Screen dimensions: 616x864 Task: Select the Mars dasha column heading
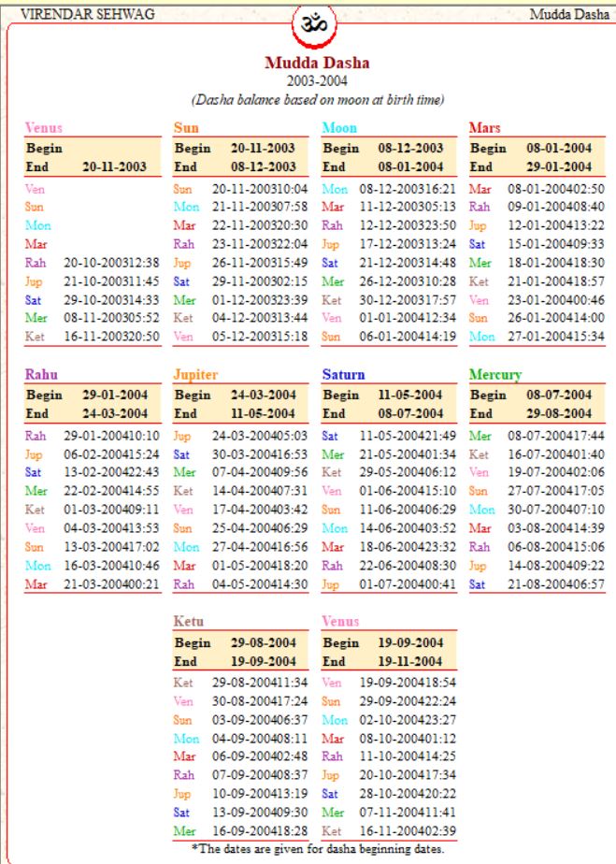point(486,127)
